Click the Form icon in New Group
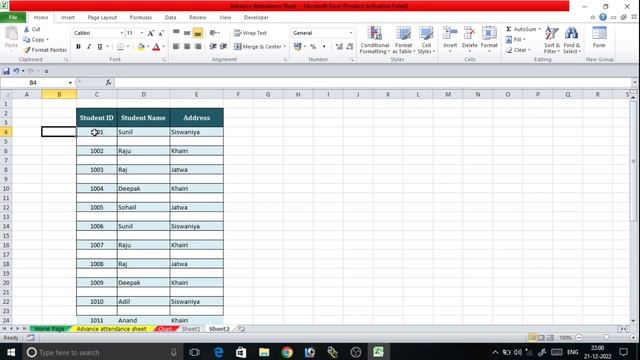Viewport: 640px width, 360px height. pyautogui.click(x=599, y=33)
